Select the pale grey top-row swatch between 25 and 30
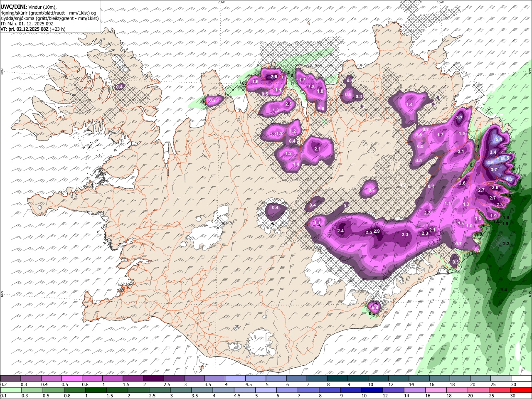This screenshot has width=532, height=399. pyautogui.click(x=501, y=379)
